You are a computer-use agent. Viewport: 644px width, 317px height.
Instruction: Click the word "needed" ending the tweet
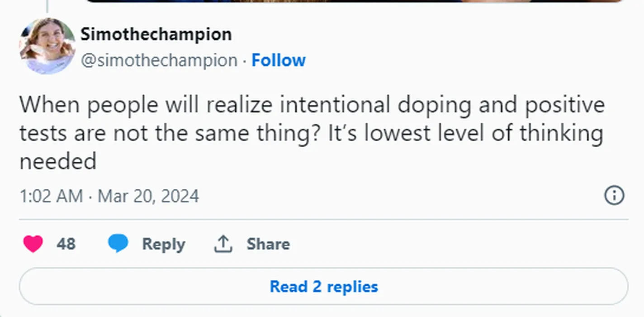pos(58,162)
